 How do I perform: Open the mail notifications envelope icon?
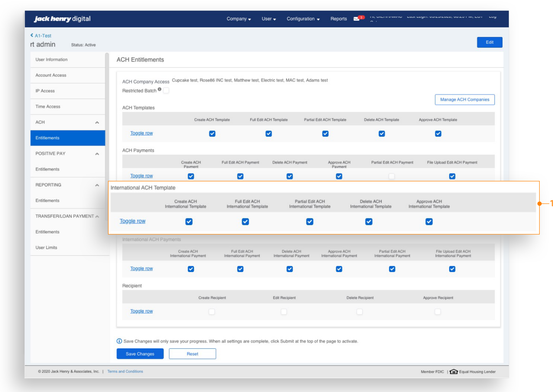tap(357, 19)
